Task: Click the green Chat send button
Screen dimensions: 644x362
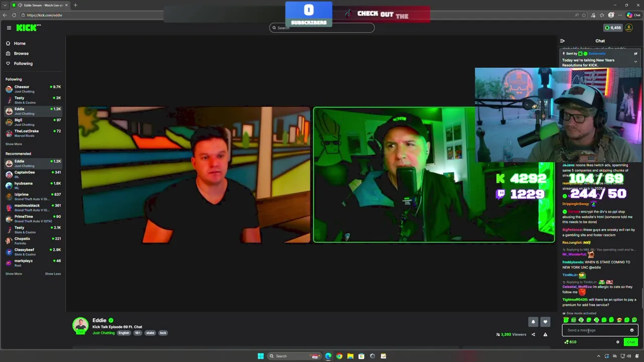Action: [631, 342]
